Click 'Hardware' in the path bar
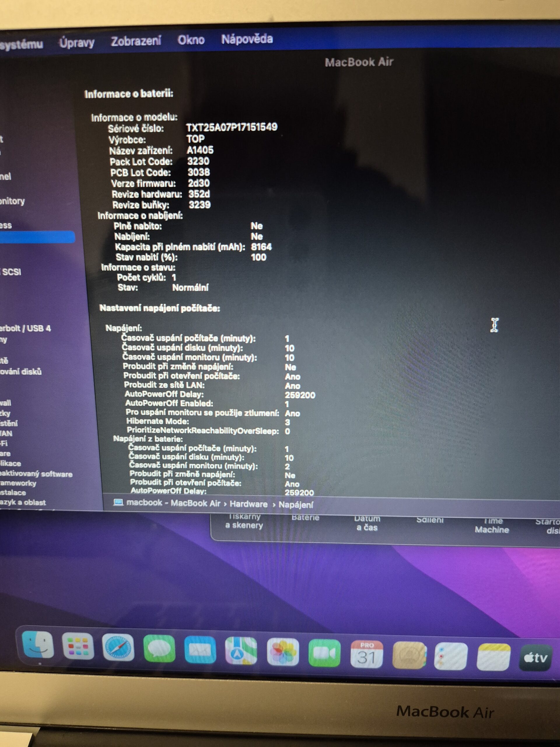 tap(249, 504)
